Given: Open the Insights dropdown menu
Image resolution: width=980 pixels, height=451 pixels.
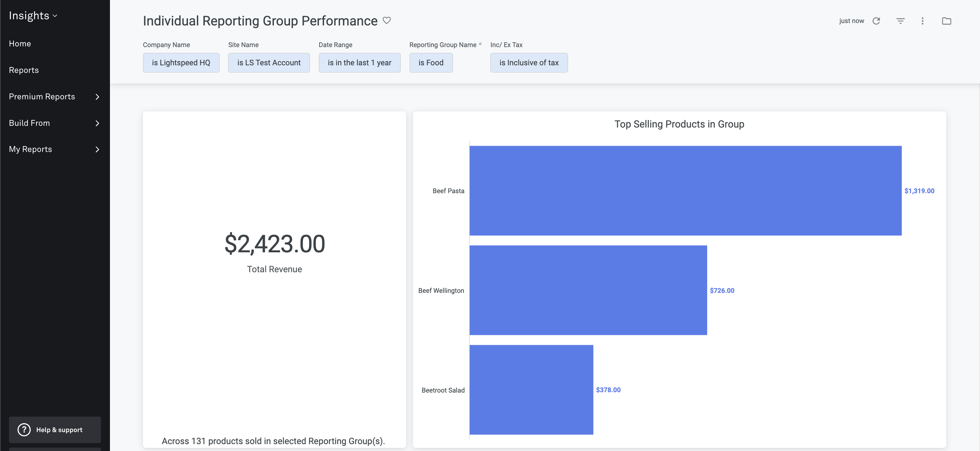Looking at the screenshot, I should click(x=33, y=15).
